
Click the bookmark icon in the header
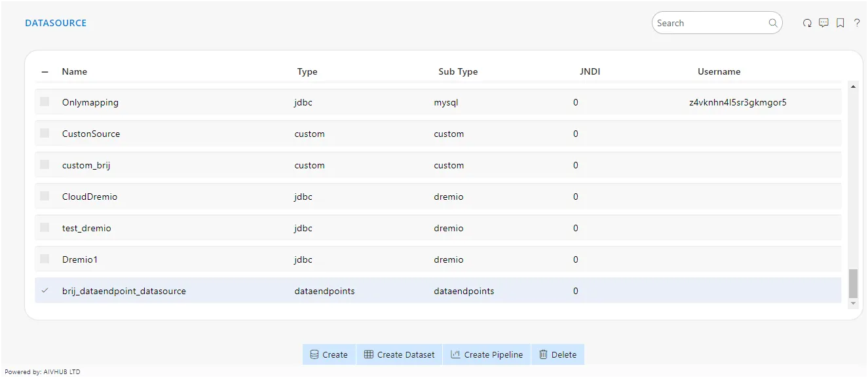pos(840,23)
